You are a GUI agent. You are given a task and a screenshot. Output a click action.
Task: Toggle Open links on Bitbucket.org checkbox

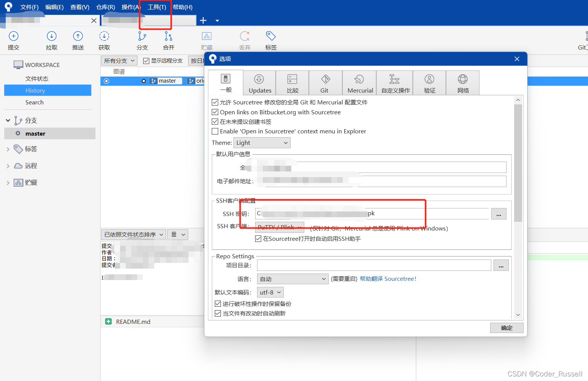(x=215, y=112)
